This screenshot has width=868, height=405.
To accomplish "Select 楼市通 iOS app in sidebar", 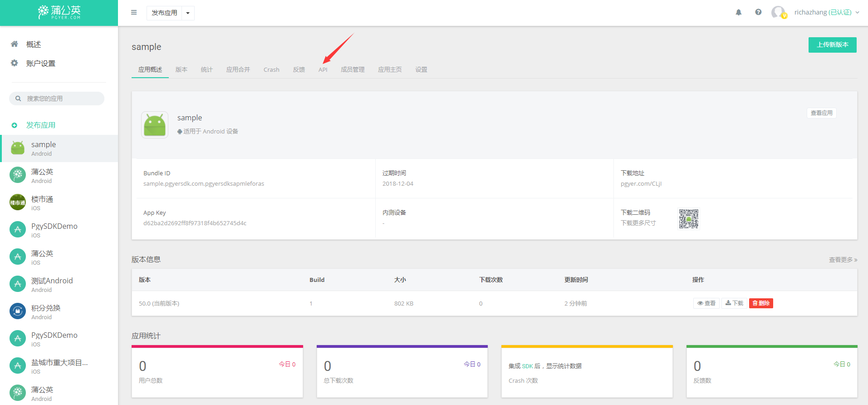I will click(42, 203).
